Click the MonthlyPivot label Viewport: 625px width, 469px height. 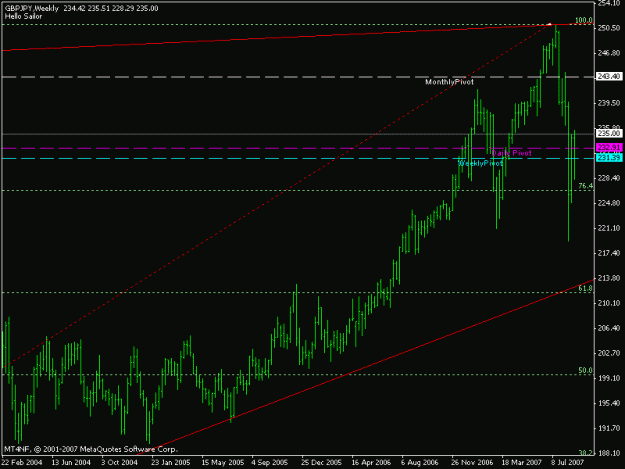[449, 82]
